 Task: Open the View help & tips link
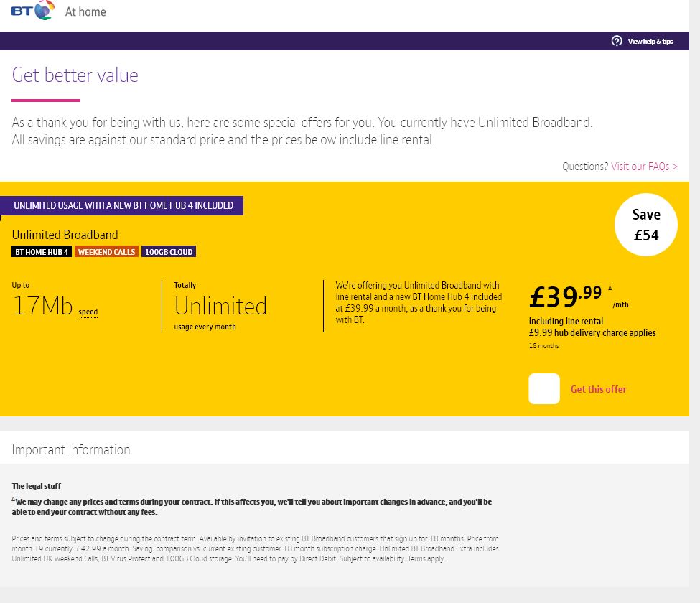650,42
